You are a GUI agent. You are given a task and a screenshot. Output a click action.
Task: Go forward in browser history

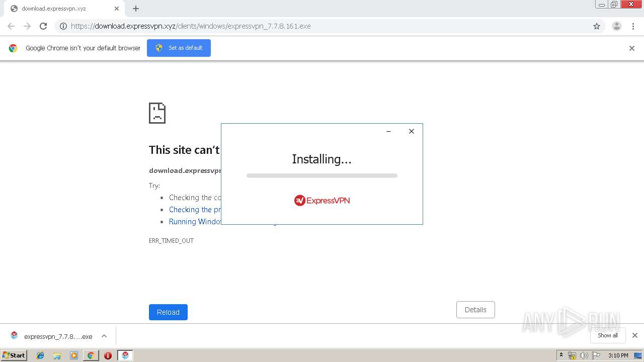click(x=27, y=26)
